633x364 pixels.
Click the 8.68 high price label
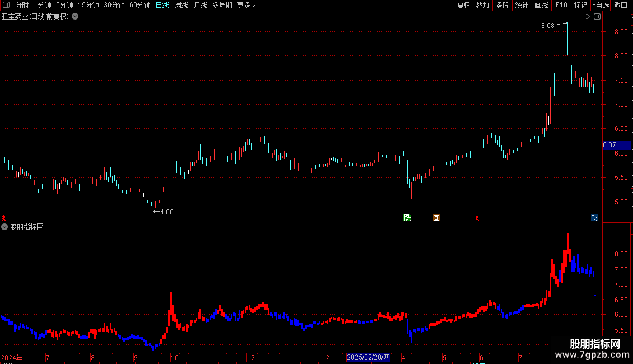(548, 26)
